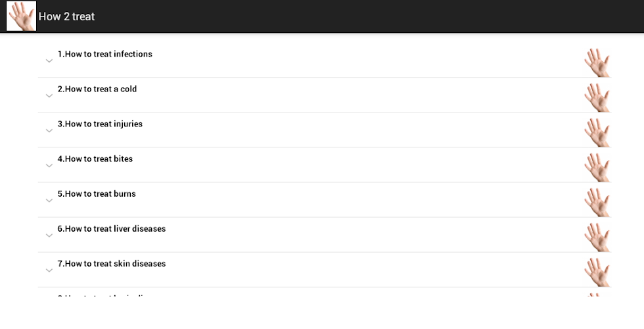Expand chevron for liver diseases item

pyautogui.click(x=49, y=236)
